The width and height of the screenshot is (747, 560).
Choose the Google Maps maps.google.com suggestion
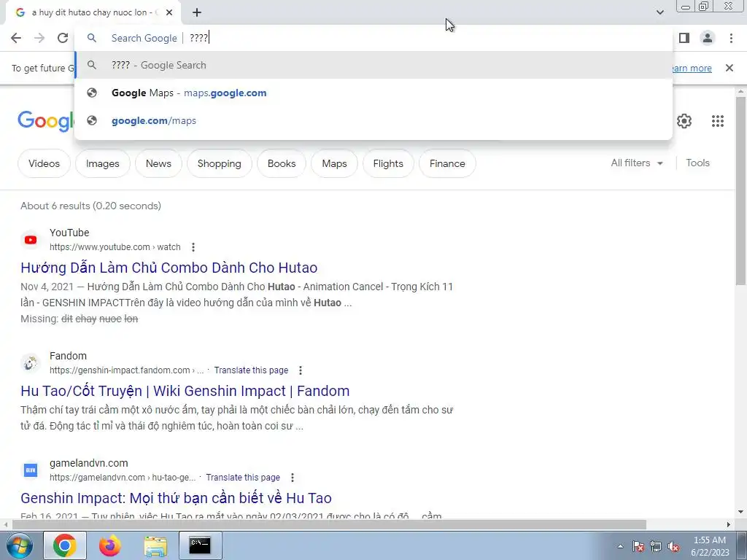[373, 93]
